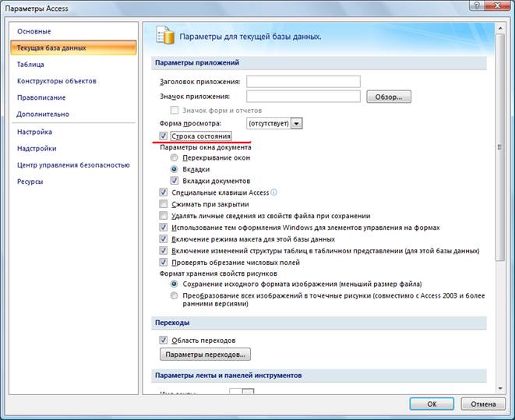Click the Значок приложения text field

pyautogui.click(x=303, y=97)
